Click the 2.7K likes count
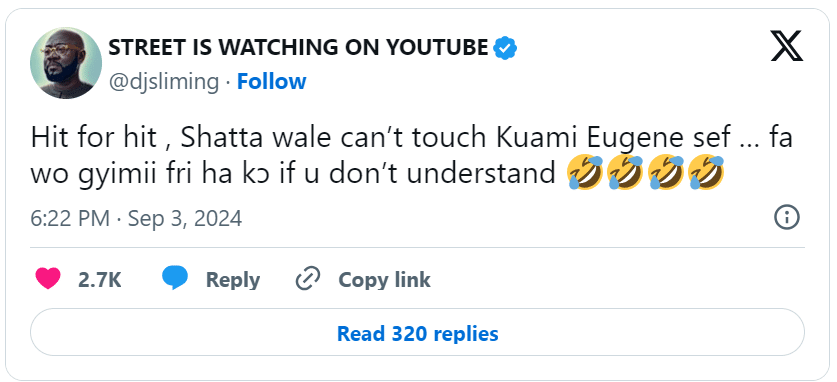 100,280
